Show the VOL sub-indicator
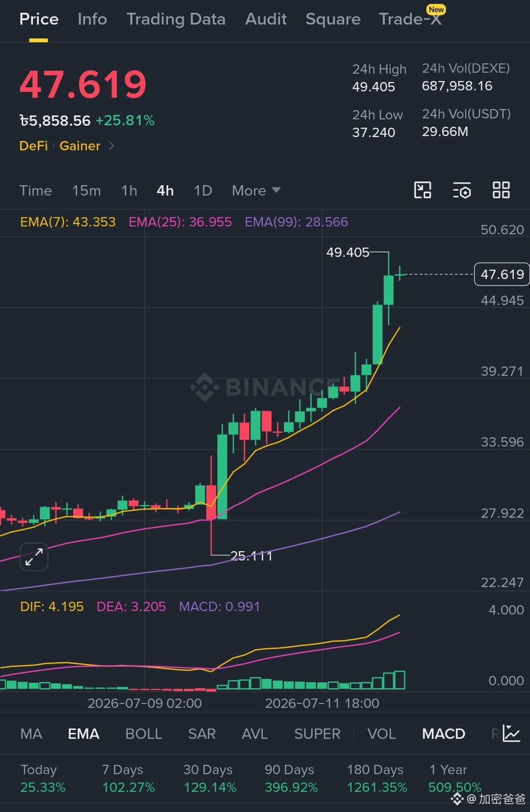The height and width of the screenshot is (812, 530). (382, 734)
